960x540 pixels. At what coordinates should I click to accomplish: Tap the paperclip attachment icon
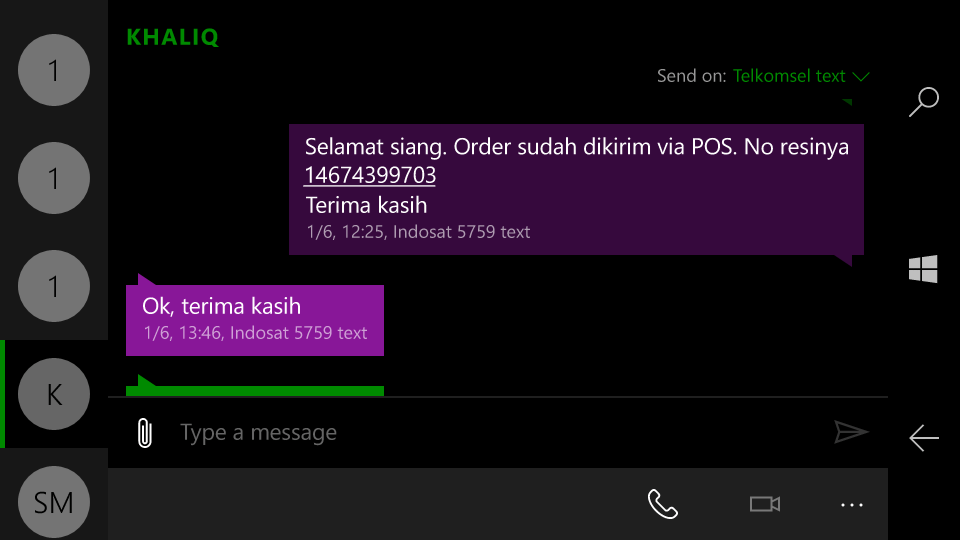[144, 433]
